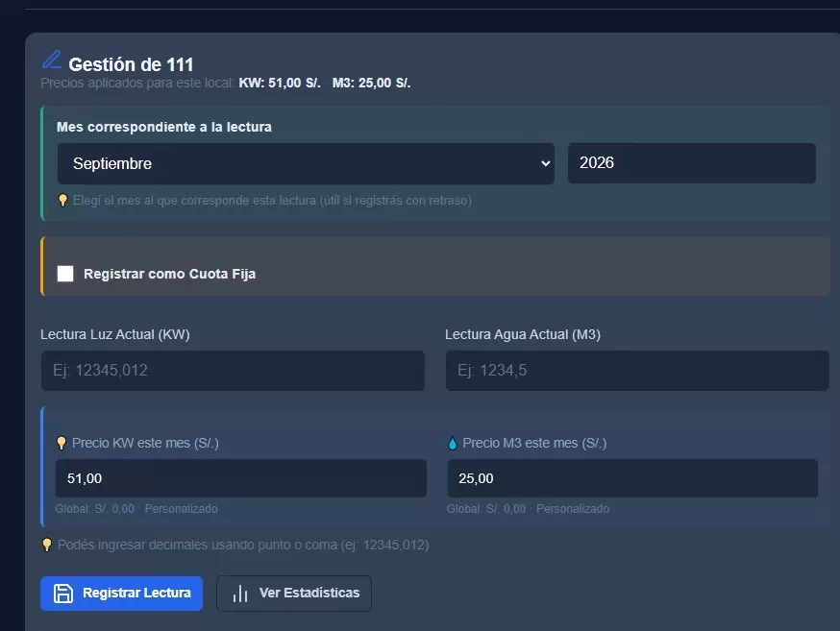Click the pencil edit icon beside Gestión de 111
Viewport: 840px width, 631px height.
coord(52,60)
